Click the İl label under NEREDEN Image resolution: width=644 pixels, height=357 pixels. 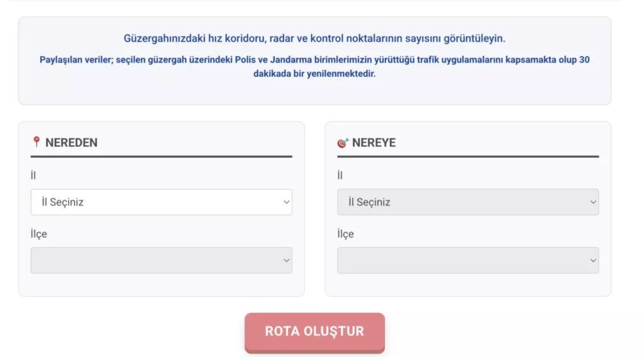click(x=33, y=176)
